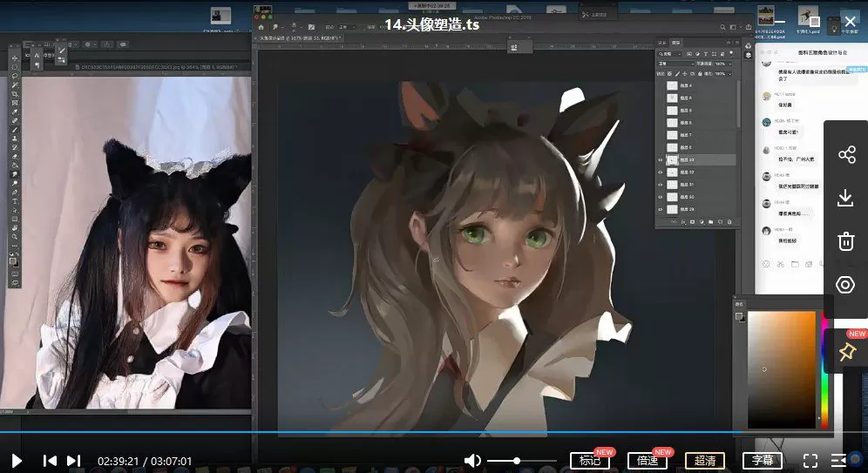This screenshot has width=868, height=473.
Task: Open the layer kind filter dropdown
Action: pyautogui.click(x=669, y=54)
